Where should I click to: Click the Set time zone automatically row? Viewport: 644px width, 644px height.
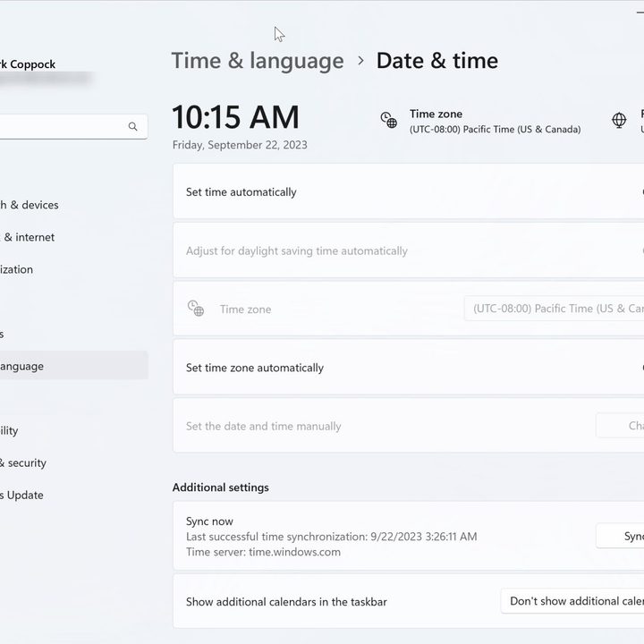click(408, 368)
